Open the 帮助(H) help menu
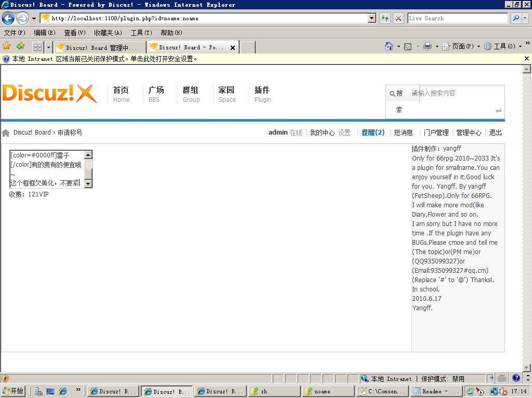Screen dimensions: 532x398 tap(171, 33)
